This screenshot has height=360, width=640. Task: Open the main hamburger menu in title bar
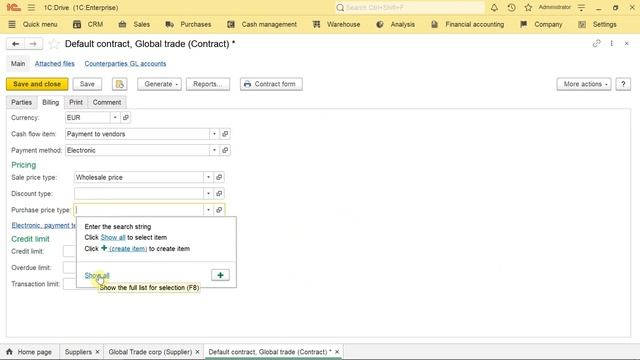(x=31, y=7)
